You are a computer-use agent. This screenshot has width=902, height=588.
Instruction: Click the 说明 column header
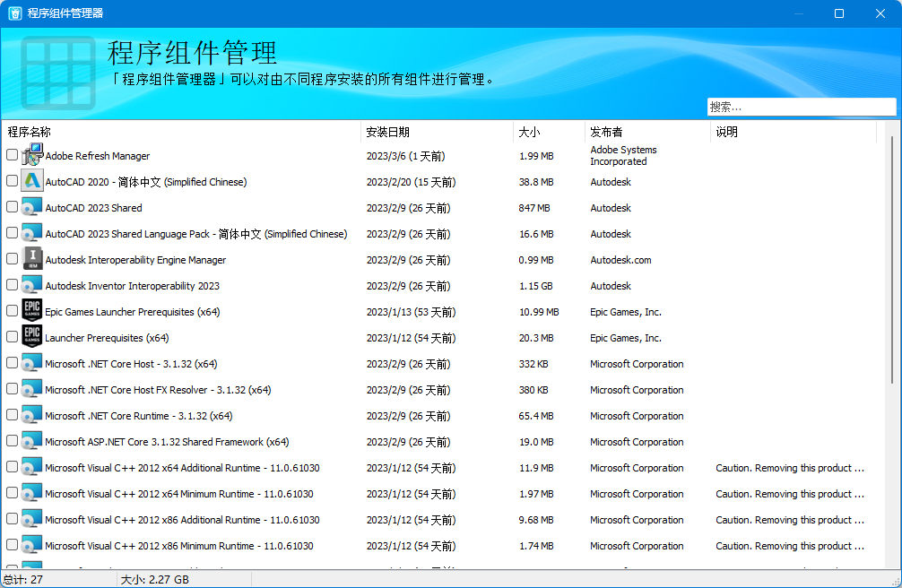click(794, 132)
